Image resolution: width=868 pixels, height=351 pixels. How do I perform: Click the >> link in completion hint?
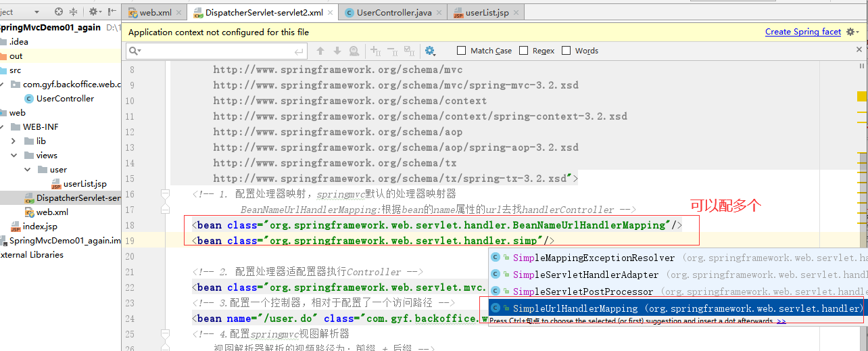pos(781,321)
